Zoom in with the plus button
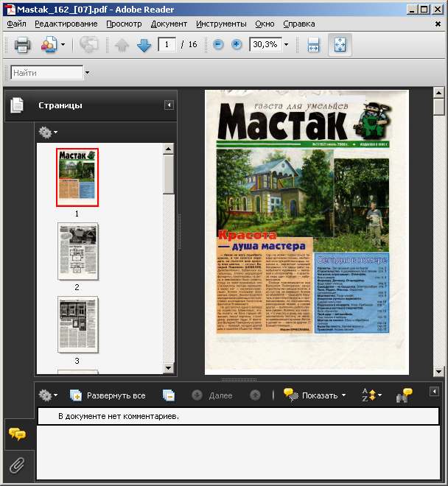The image size is (448, 486). coord(237,45)
